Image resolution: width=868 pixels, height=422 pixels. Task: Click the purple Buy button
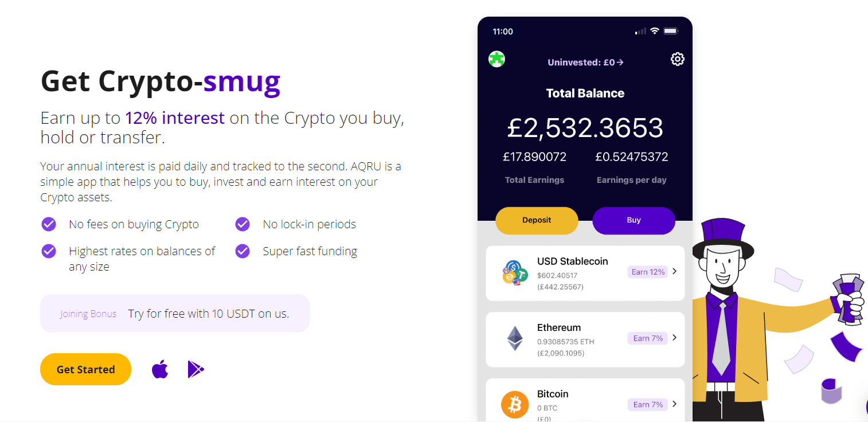click(634, 220)
